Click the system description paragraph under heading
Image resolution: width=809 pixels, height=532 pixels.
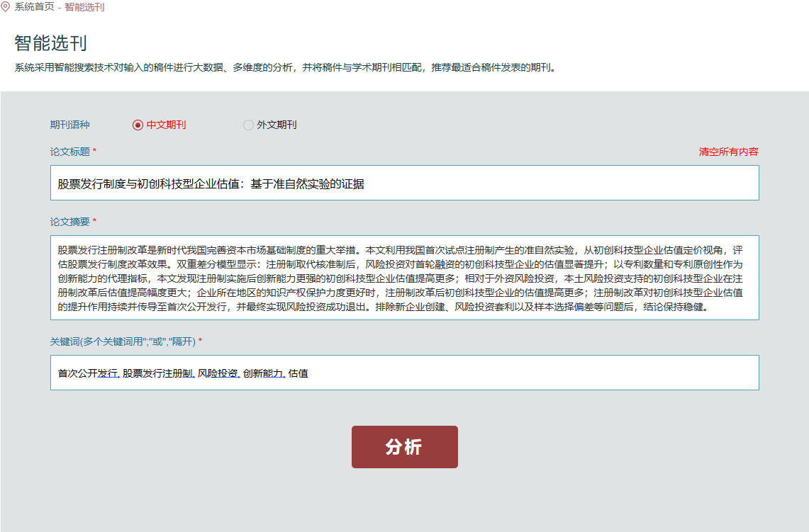tap(285, 69)
